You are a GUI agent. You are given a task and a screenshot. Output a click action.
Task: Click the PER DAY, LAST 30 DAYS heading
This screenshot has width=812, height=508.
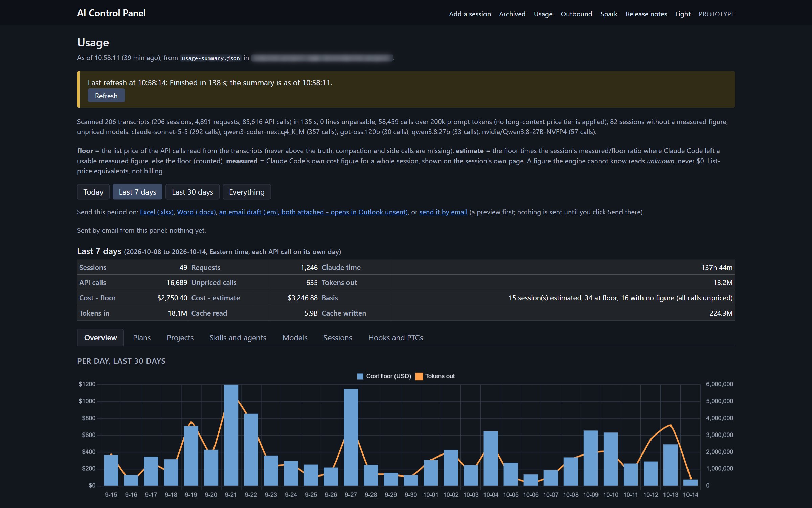121,361
